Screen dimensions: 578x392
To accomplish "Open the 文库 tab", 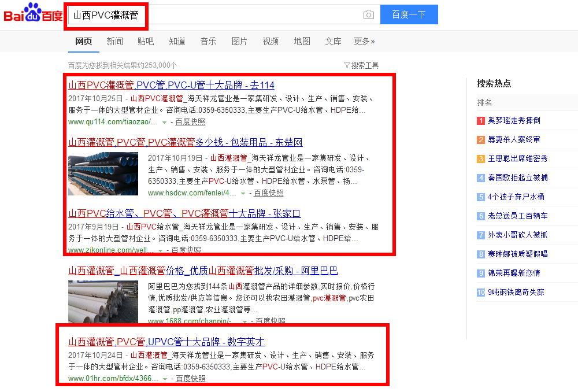I will point(334,41).
